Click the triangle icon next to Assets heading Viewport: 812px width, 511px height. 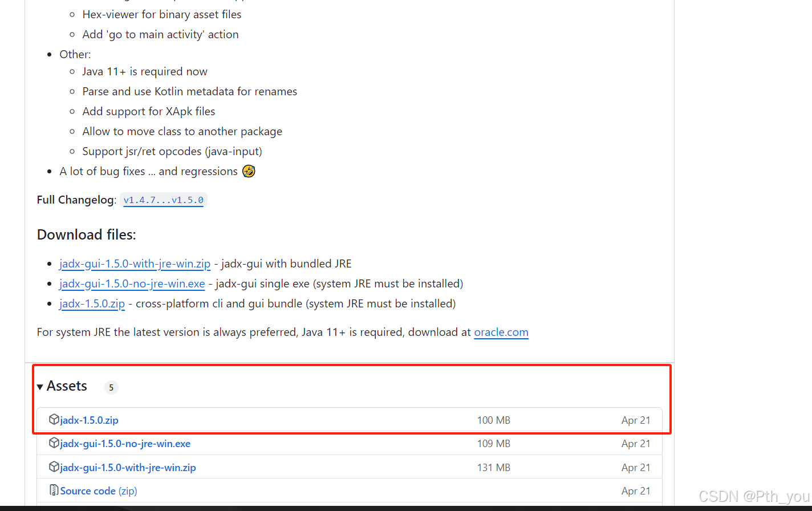40,386
